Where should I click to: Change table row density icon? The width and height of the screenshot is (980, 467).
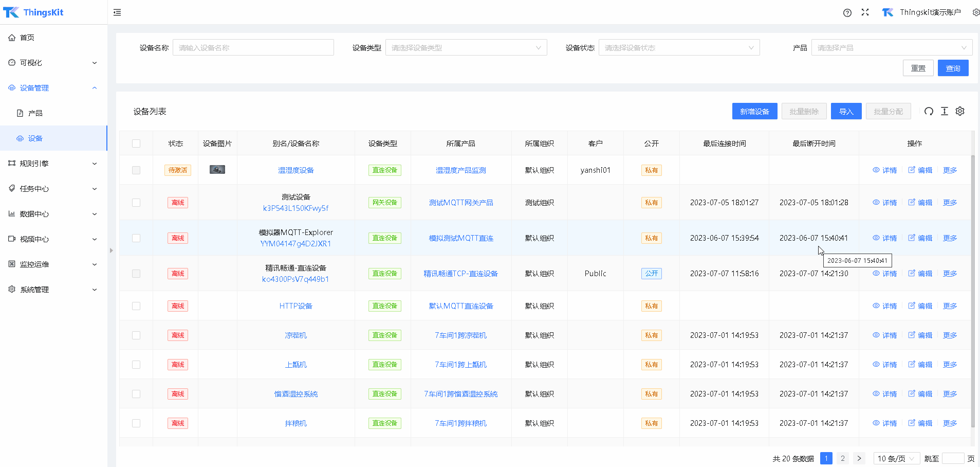[x=945, y=111]
